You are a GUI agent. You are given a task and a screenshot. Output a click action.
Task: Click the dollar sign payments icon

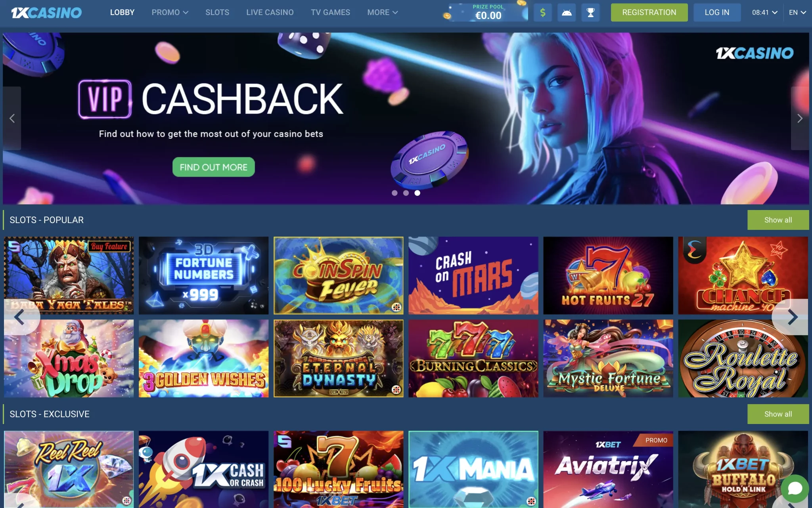tap(542, 13)
